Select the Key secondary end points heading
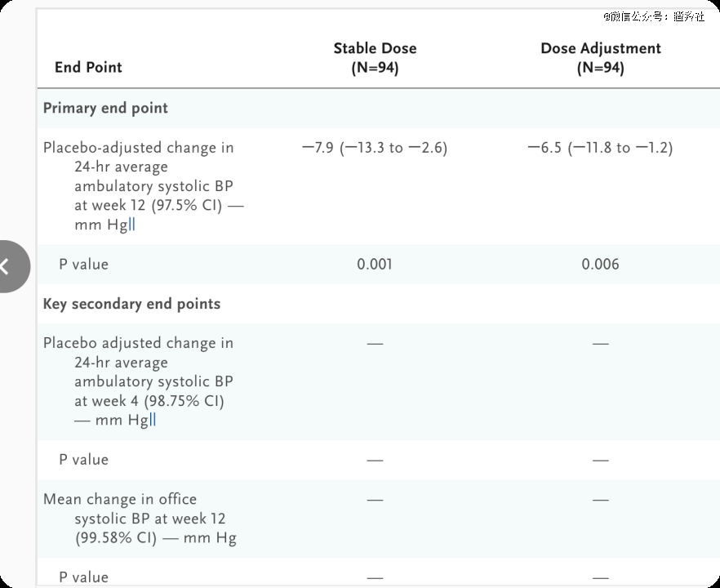The height and width of the screenshot is (588, 720). coord(131,304)
